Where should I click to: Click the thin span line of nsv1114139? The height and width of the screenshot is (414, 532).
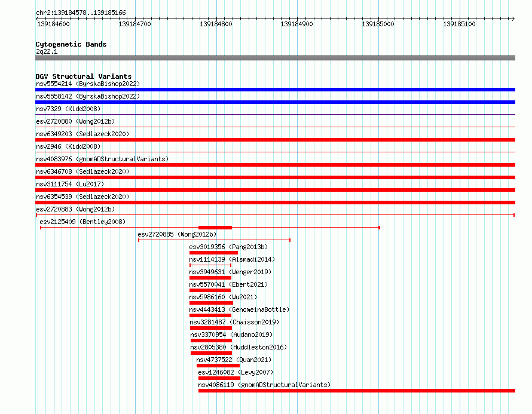[210, 265]
